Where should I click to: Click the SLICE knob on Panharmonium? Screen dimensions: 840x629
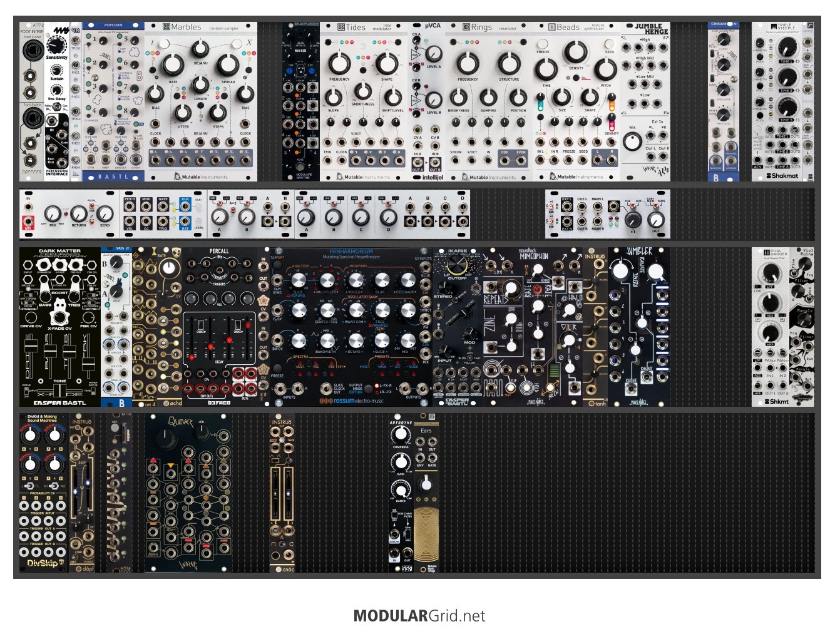pyautogui.click(x=299, y=280)
